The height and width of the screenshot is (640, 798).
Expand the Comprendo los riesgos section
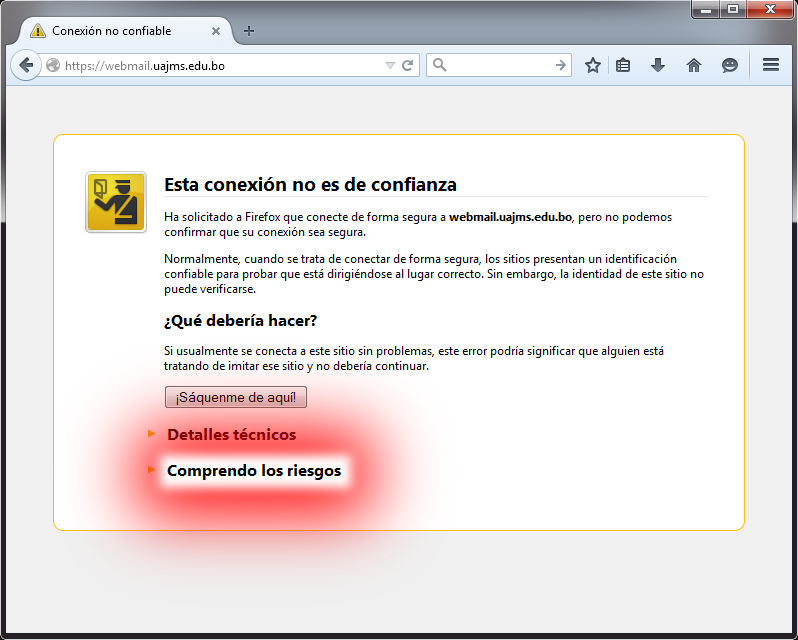tap(253, 470)
